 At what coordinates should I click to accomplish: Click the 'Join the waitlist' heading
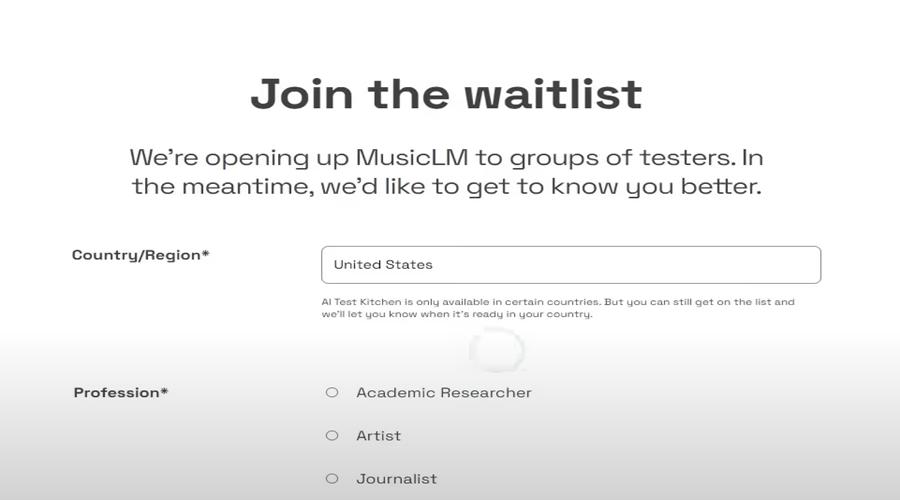[446, 94]
